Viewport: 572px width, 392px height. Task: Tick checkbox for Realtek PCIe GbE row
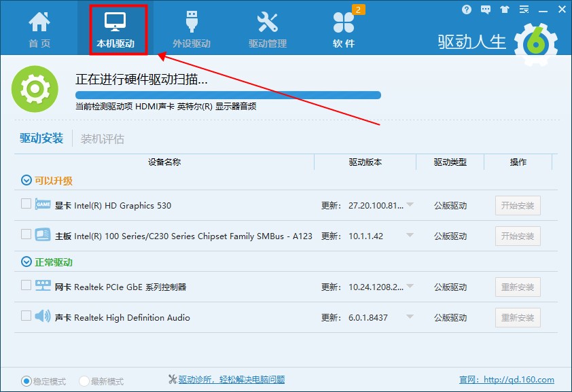click(26, 285)
